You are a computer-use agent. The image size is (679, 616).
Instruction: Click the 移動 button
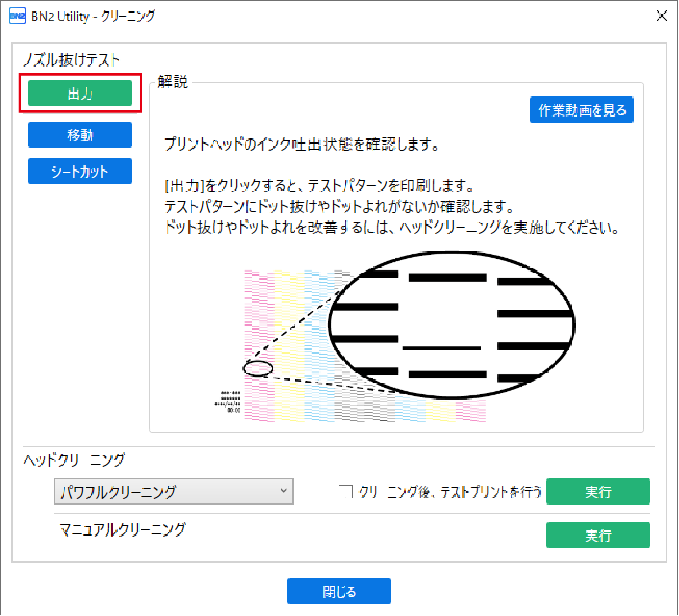click(x=80, y=135)
